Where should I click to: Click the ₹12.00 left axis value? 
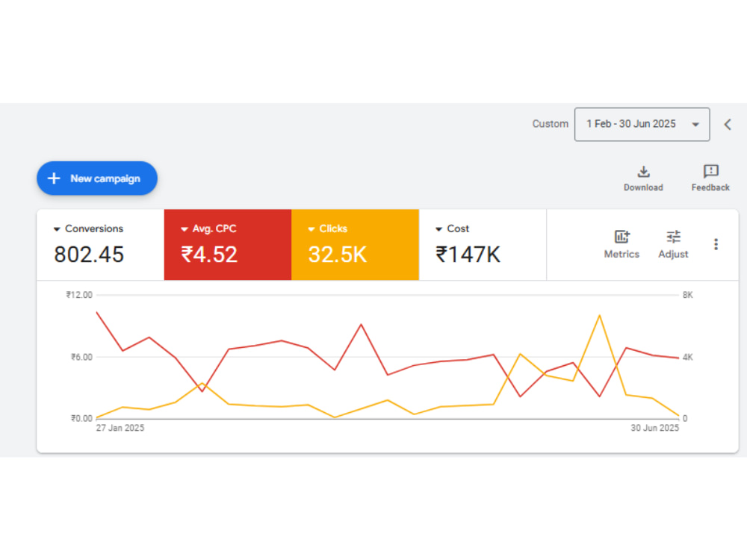point(79,295)
